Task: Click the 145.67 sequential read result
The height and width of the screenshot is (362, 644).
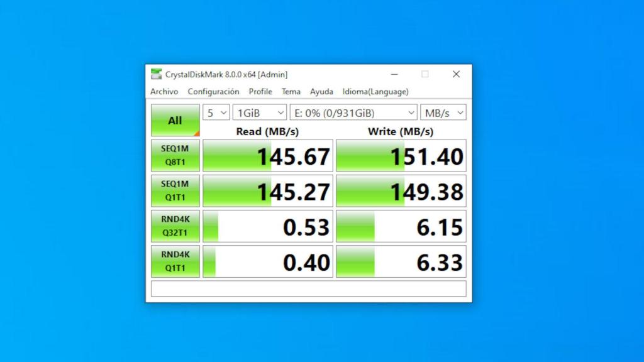Action: (x=267, y=156)
